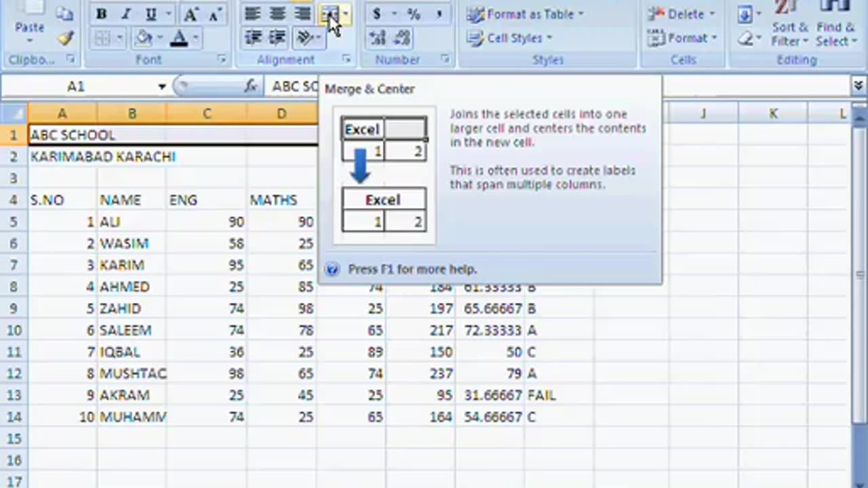This screenshot has width=868, height=488.
Task: Open Fill Color dropdown arrow
Action: click(x=159, y=38)
